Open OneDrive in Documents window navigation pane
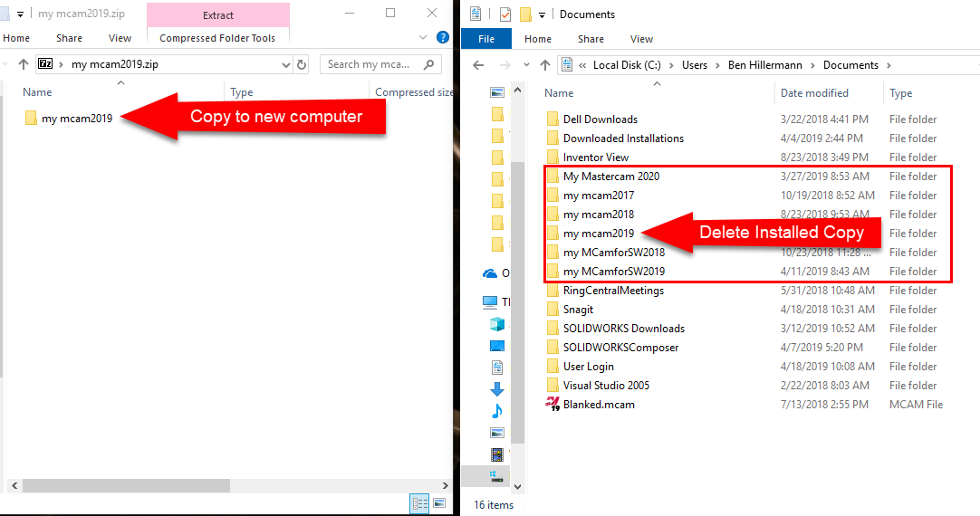The height and width of the screenshot is (516, 980). pos(491,273)
